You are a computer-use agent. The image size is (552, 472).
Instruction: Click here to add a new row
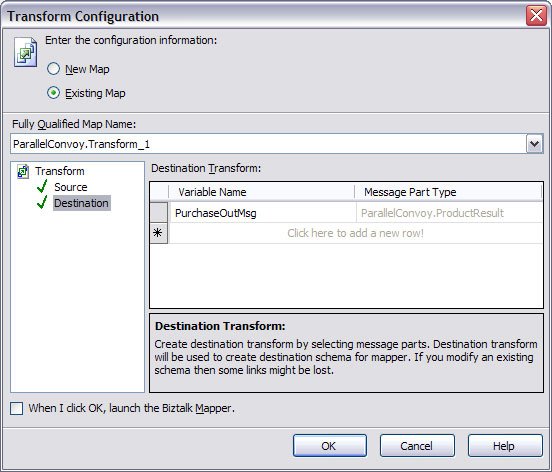pos(355,233)
